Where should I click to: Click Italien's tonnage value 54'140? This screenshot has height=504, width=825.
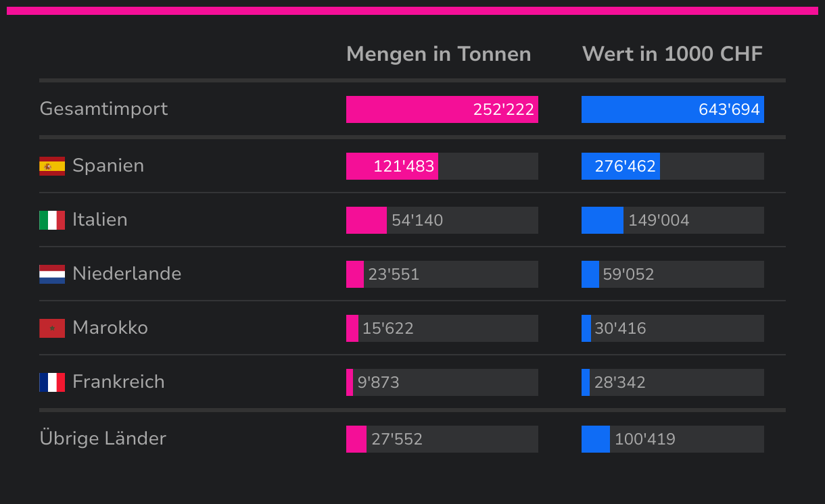pos(417,220)
